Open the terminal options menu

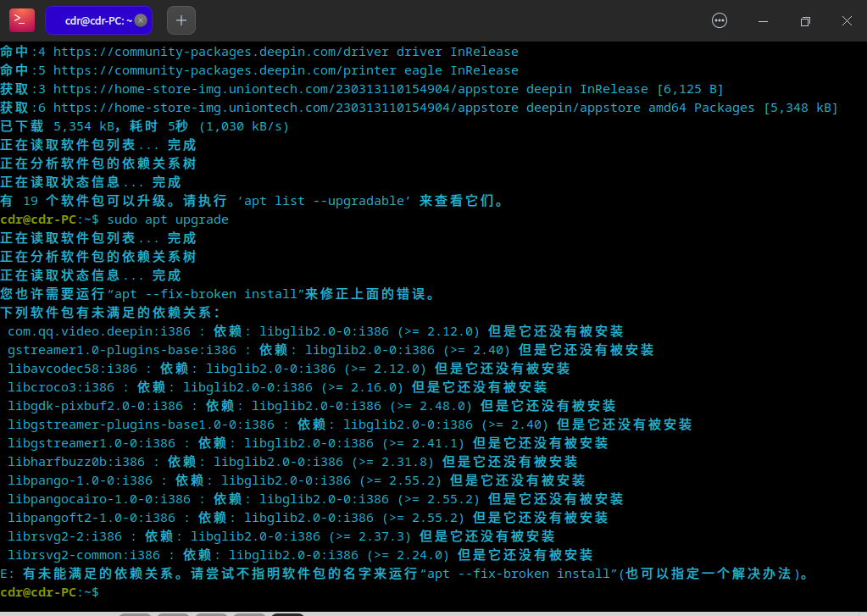(719, 20)
